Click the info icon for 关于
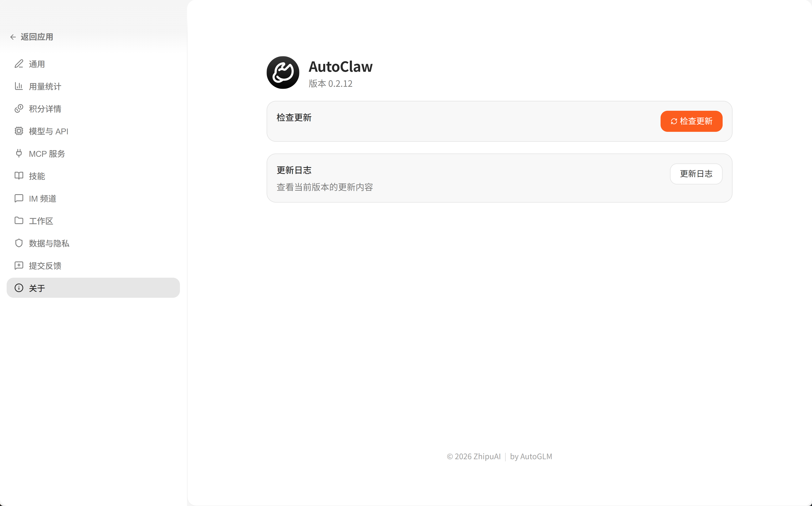812x506 pixels. click(x=19, y=288)
